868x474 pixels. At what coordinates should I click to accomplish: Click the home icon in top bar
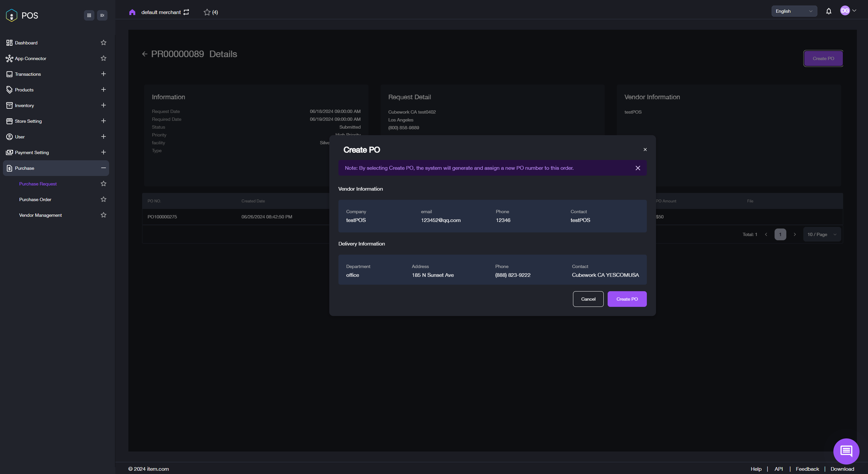click(x=132, y=12)
